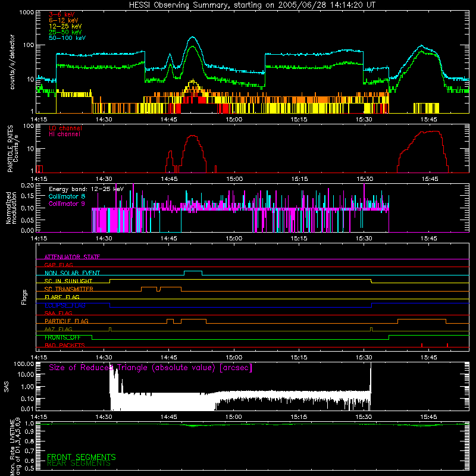The image size is (476, 476).
Task: Click the 100.00 tick in SAS panel
Action: [24, 364]
